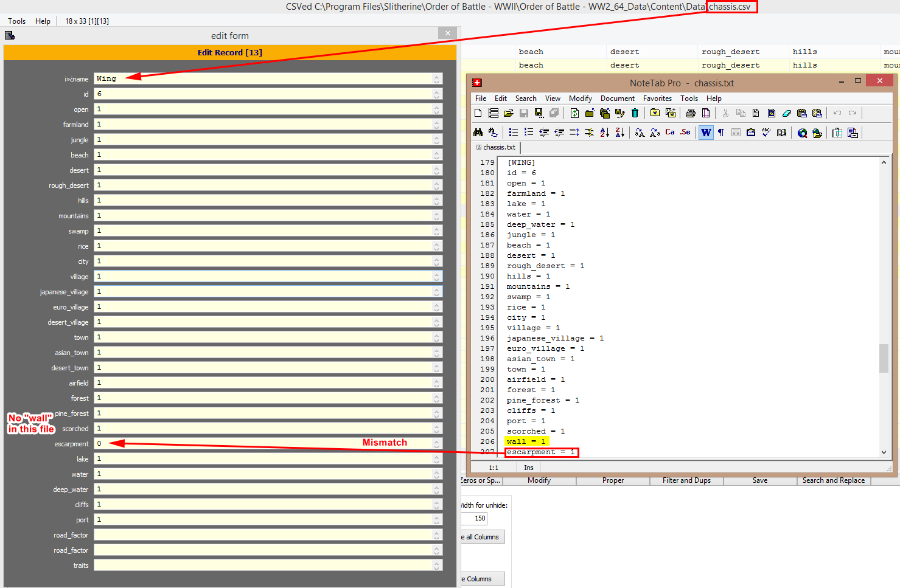
Task: Click the print preview page icon in NoteTab
Action: 706,113
